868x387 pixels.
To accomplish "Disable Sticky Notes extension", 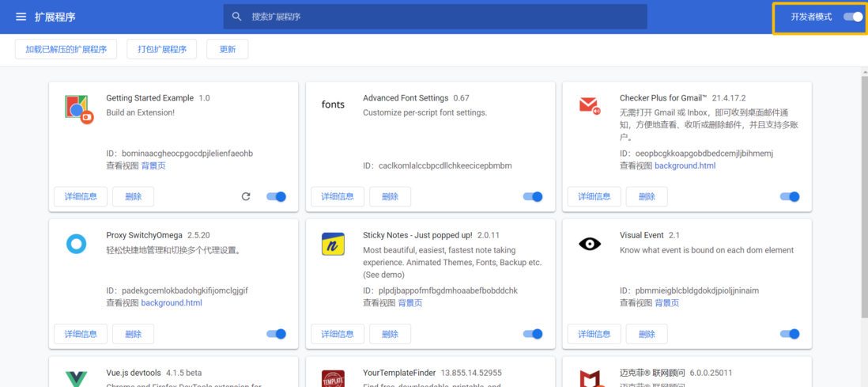I will coord(533,334).
